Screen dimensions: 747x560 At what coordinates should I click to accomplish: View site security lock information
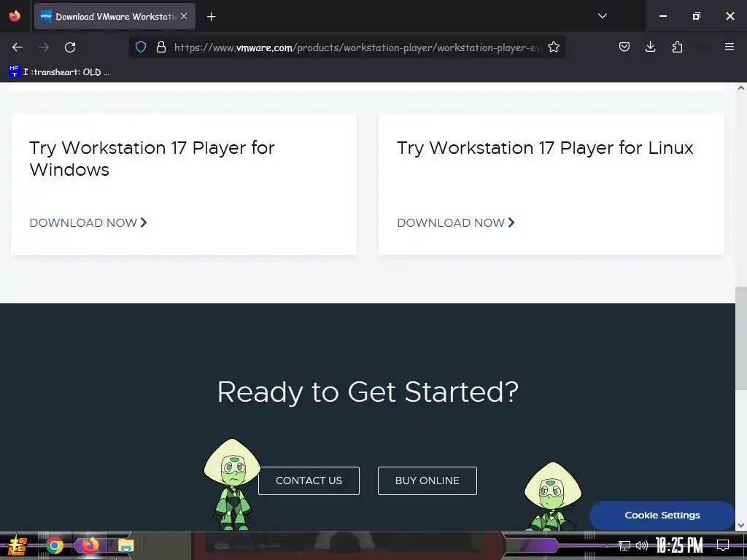pos(161,47)
